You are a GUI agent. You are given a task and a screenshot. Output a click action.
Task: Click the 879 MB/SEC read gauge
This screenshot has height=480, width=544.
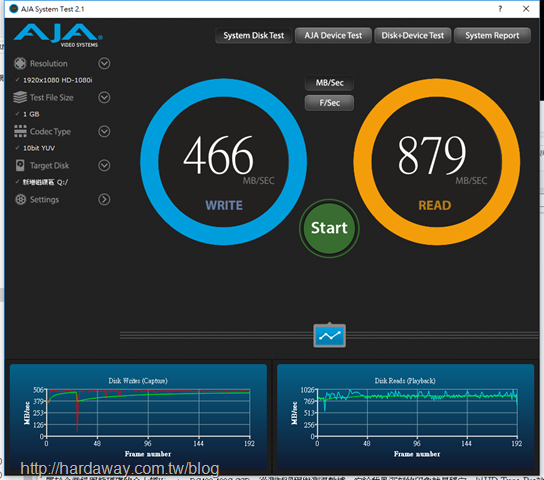coord(436,162)
